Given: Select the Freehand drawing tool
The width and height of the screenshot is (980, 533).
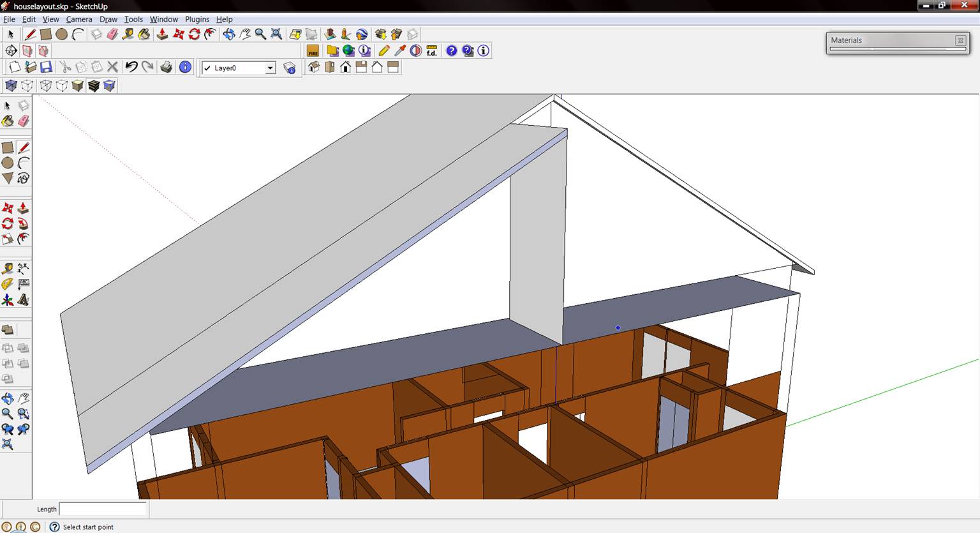Looking at the screenshot, I should [x=24, y=178].
